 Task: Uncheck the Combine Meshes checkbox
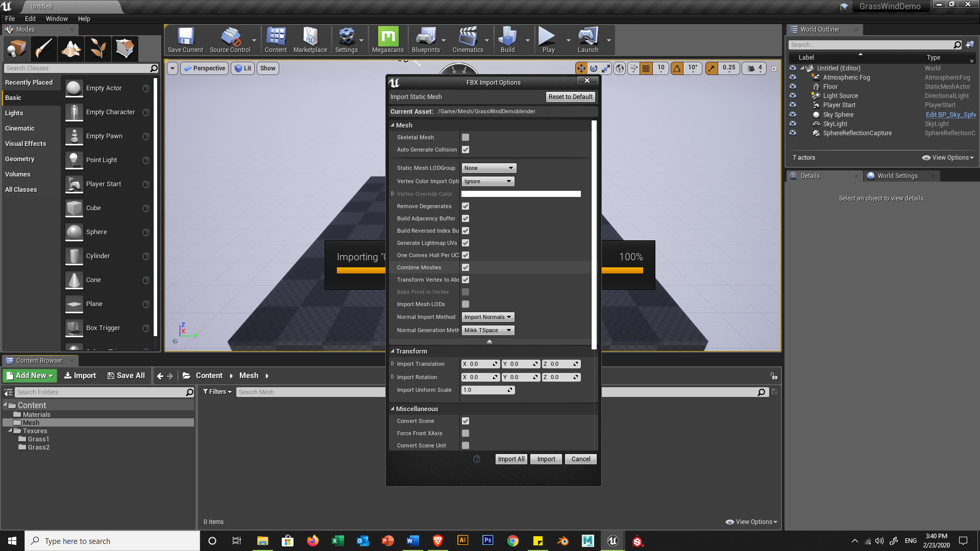(x=465, y=267)
